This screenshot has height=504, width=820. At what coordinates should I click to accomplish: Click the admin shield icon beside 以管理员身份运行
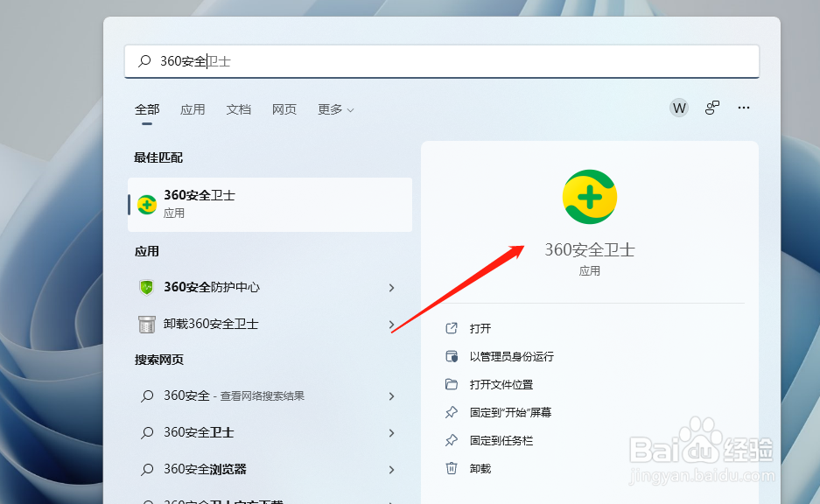pos(452,357)
